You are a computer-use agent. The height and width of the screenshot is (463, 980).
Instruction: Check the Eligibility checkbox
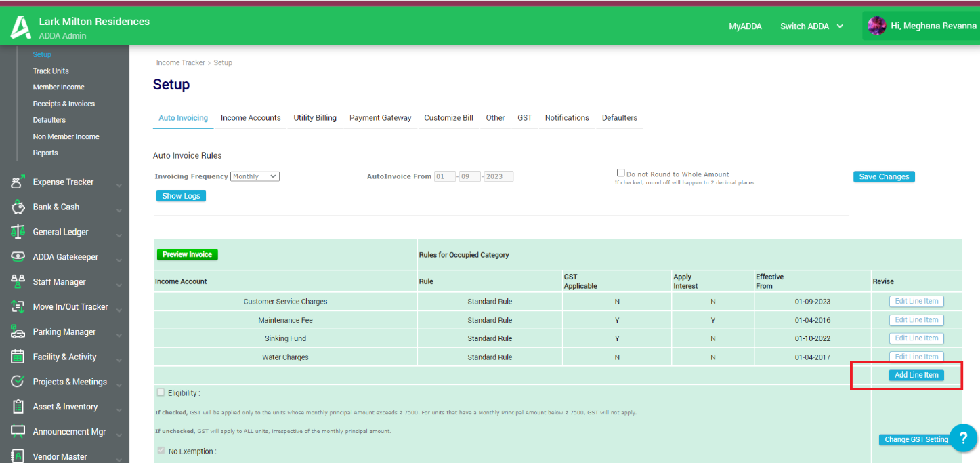[x=161, y=392]
